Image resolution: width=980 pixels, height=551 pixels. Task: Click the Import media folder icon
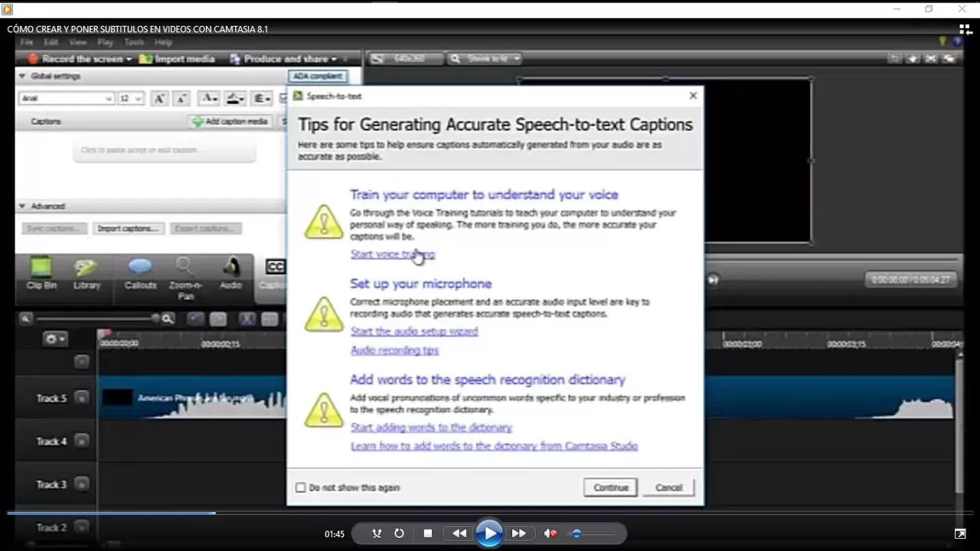(145, 59)
